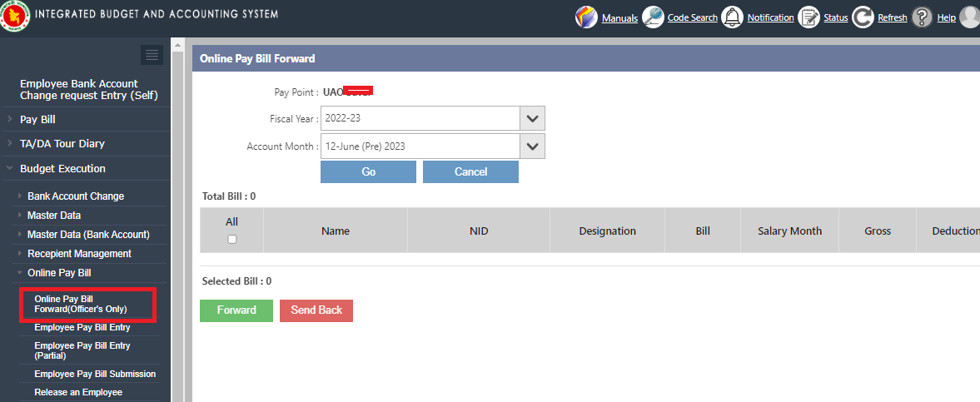Open Employee Pay Bill Submission
The width and height of the screenshot is (980, 402).
click(x=95, y=375)
